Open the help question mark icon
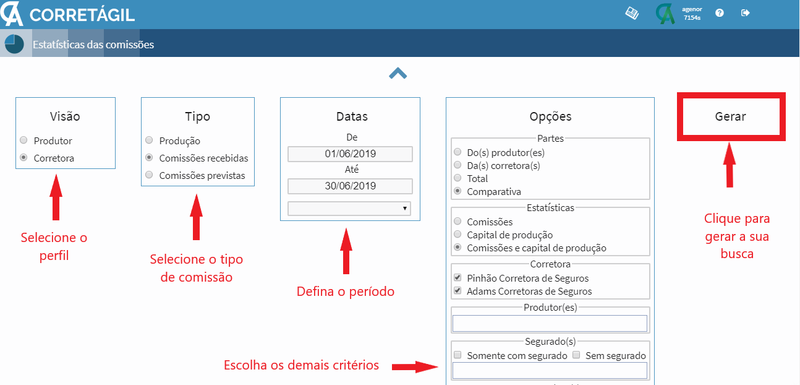Image resolution: width=800 pixels, height=385 pixels. (719, 13)
